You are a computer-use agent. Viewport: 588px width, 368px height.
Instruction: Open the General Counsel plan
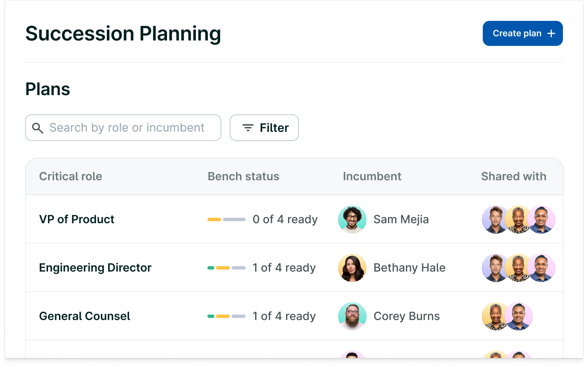click(85, 316)
